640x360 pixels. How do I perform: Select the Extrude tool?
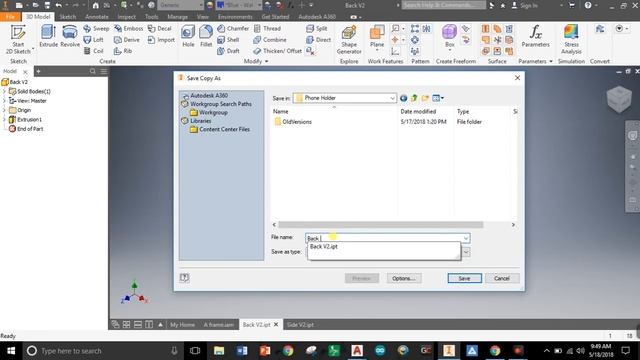(48, 36)
